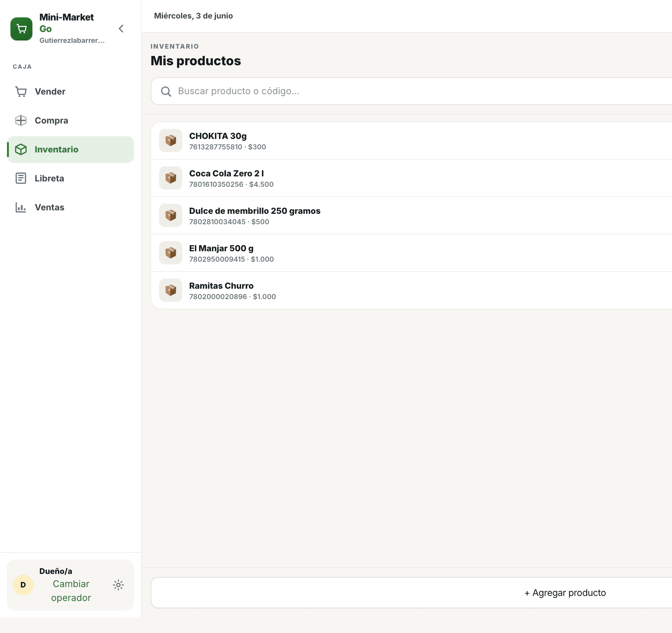Click the 7802000020896 · $1.000 code line
Screen dimensions: 672x633
click(x=232, y=297)
